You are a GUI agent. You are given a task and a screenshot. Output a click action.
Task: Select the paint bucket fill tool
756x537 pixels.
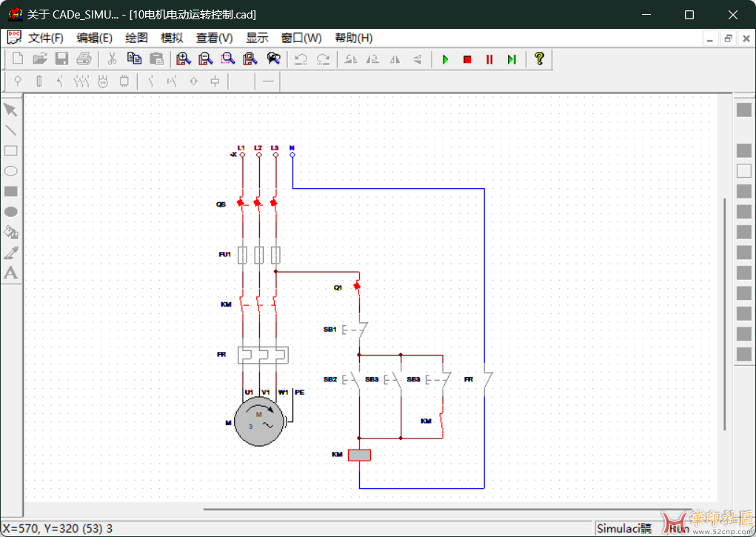pos(10,232)
